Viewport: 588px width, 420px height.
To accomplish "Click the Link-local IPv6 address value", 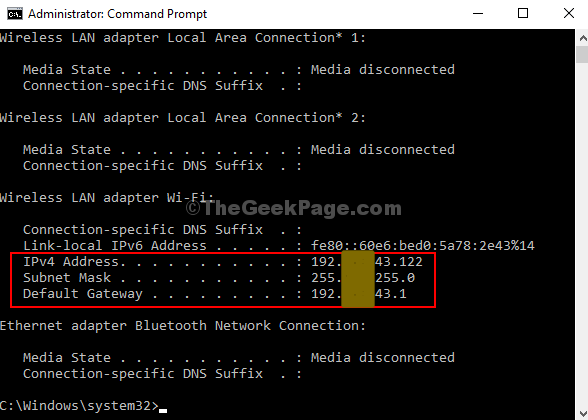I will [423, 246].
